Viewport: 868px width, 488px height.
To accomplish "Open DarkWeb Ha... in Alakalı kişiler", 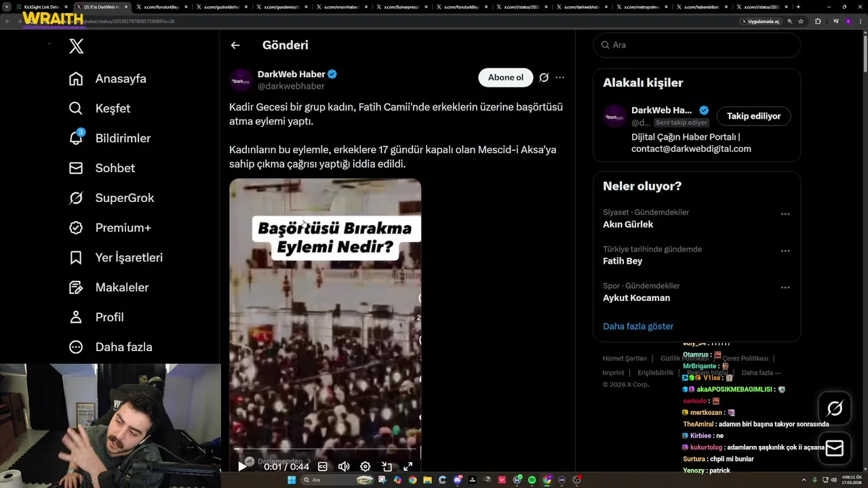I will tap(661, 110).
